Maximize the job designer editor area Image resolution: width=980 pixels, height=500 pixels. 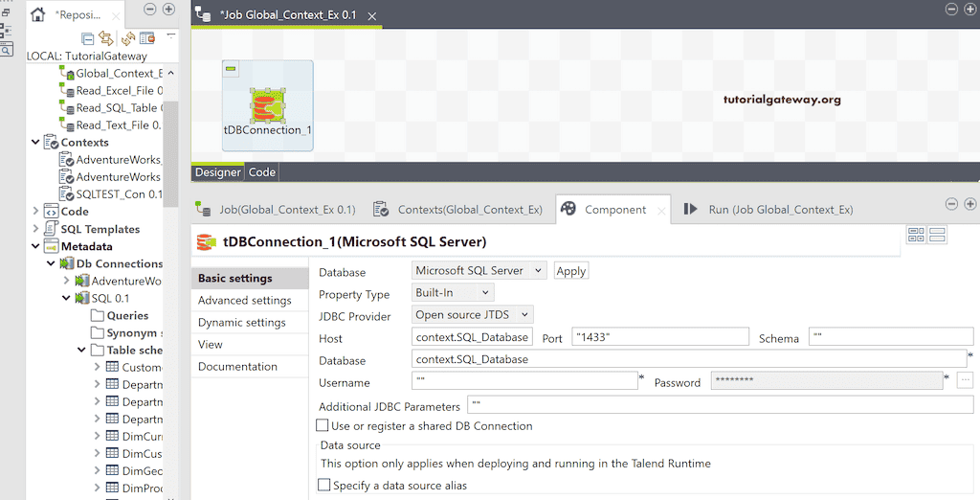pos(970,9)
